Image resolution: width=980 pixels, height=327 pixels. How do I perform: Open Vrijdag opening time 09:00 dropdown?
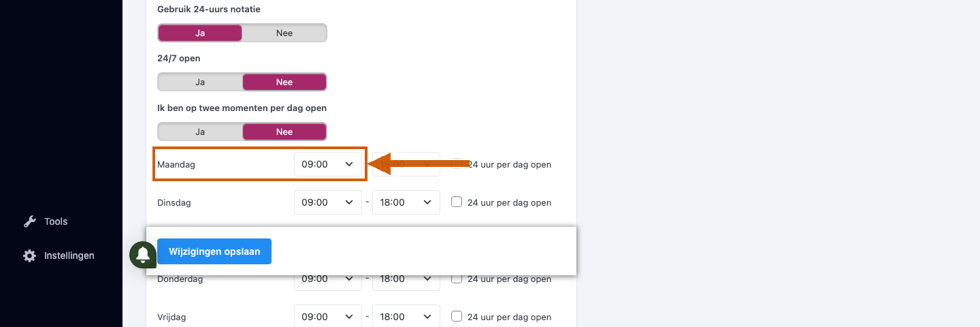click(x=328, y=317)
